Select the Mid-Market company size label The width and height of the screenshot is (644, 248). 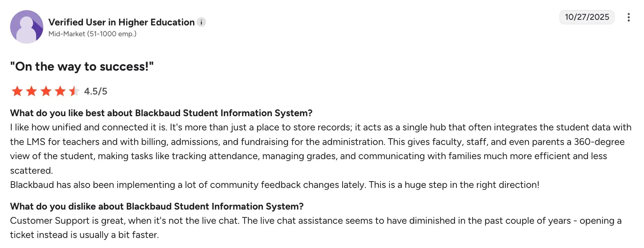coord(92,34)
